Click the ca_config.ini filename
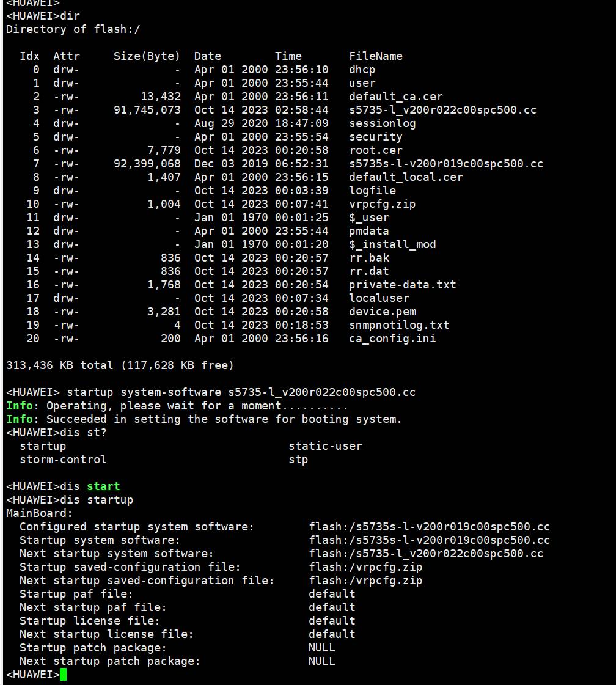The image size is (616, 685). pos(392,339)
